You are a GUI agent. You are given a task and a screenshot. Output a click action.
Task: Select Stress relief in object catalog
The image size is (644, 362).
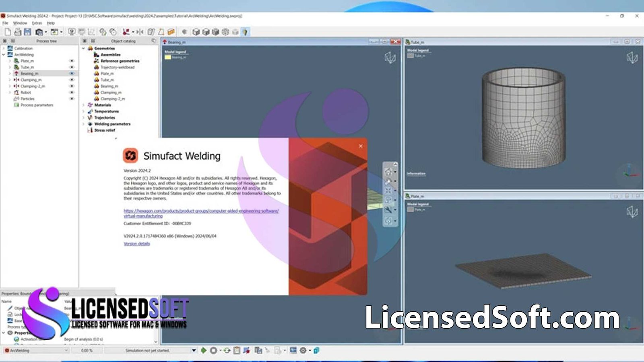tap(105, 130)
